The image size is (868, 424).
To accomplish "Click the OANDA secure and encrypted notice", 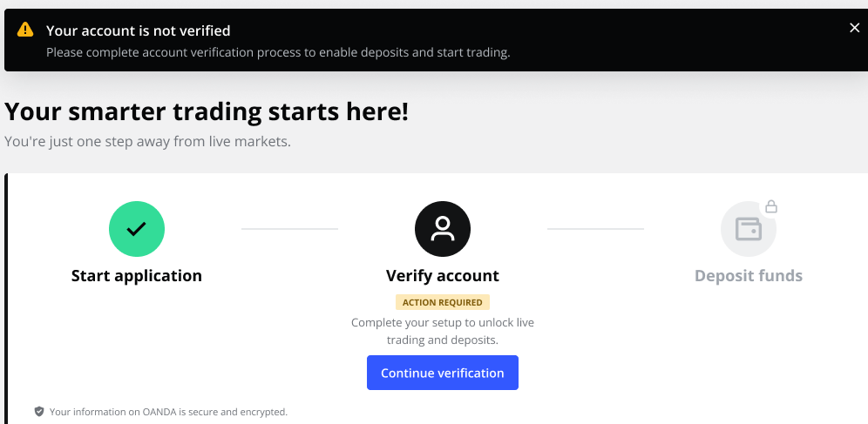I will coord(168,412).
